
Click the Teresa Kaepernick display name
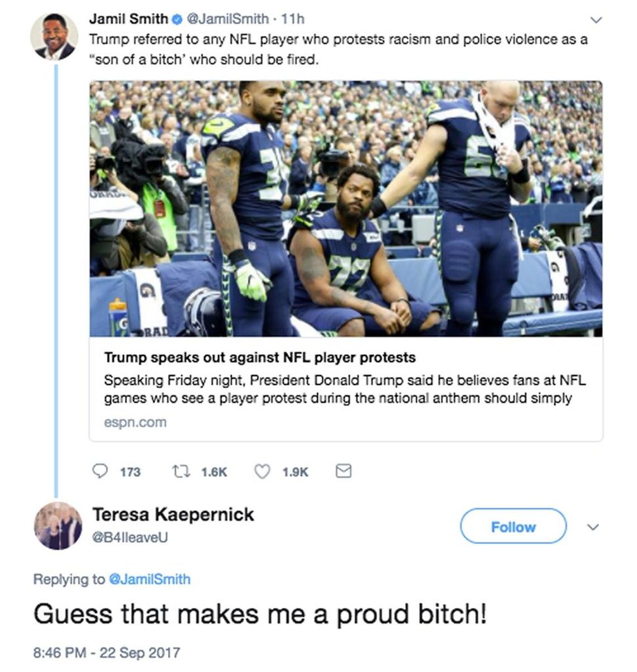pyautogui.click(x=173, y=514)
